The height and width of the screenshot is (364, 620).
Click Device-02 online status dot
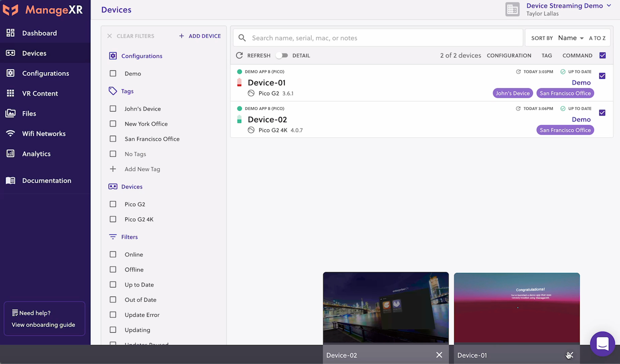(x=239, y=108)
